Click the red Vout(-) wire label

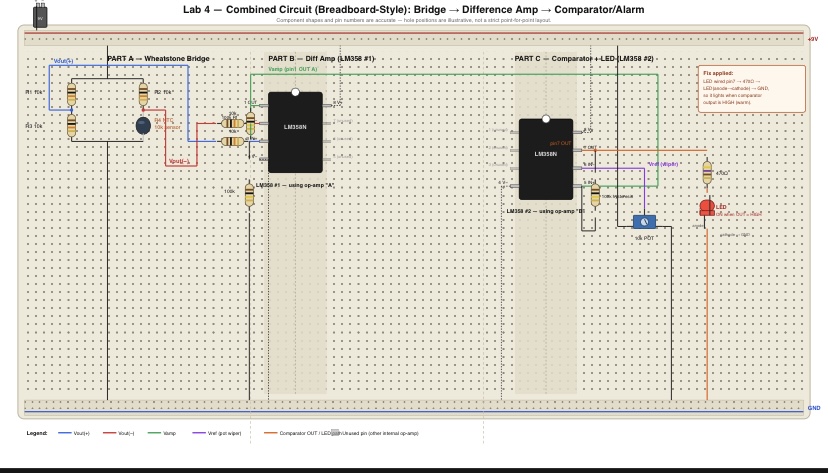(179, 162)
